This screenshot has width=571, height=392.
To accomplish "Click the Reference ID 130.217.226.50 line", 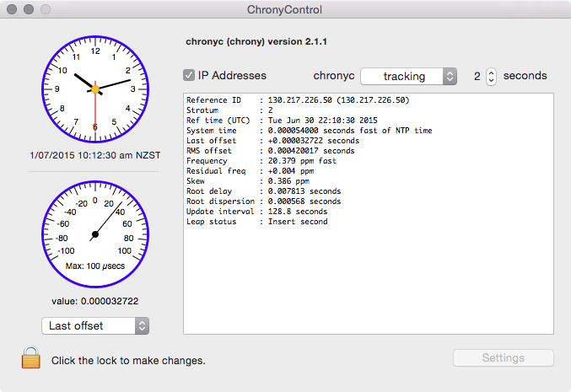I will (298, 100).
